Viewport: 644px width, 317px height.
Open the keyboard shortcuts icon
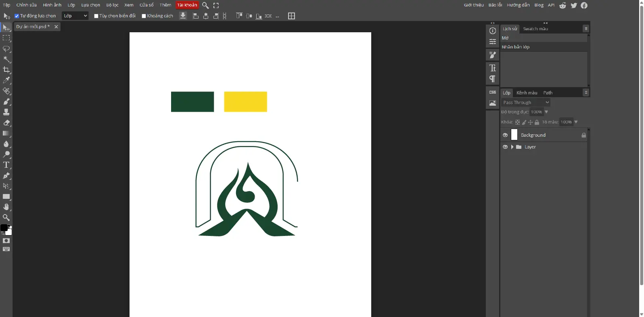[6, 249]
